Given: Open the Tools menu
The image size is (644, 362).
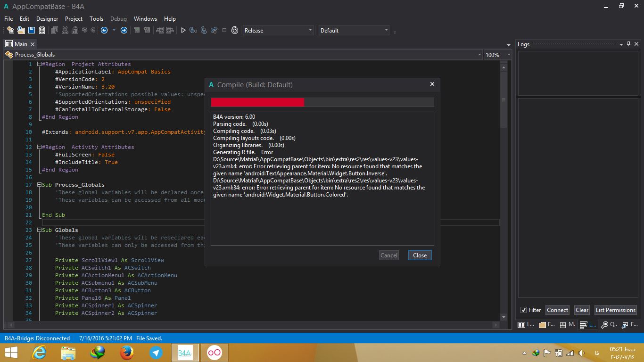Looking at the screenshot, I should (x=96, y=19).
